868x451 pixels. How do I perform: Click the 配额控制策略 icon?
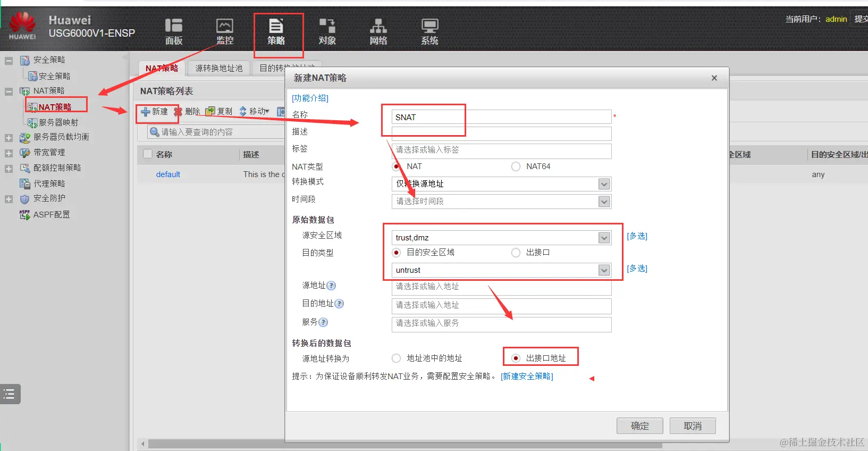[x=24, y=168]
